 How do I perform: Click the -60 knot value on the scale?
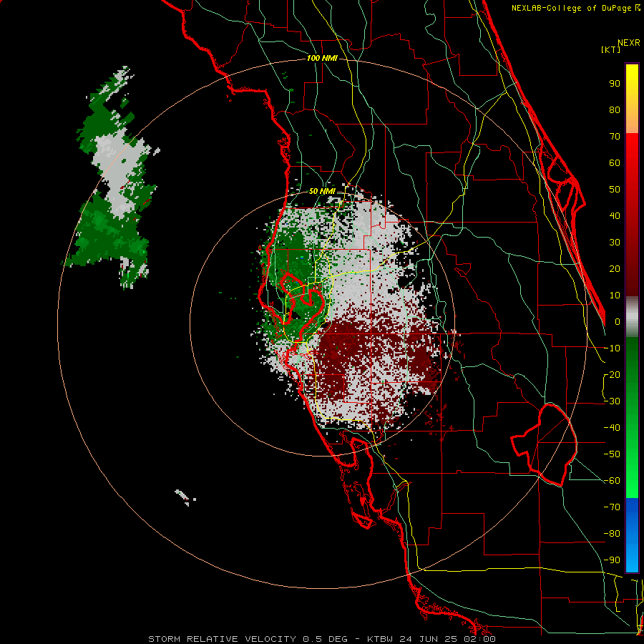pyautogui.click(x=612, y=481)
